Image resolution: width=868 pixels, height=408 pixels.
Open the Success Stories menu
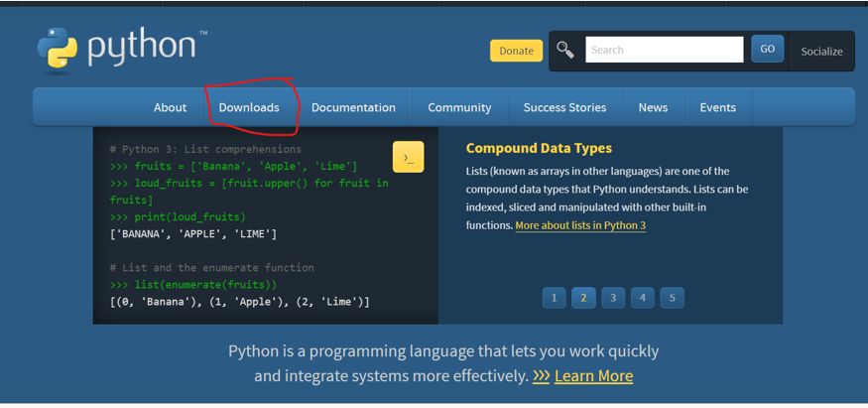564,107
